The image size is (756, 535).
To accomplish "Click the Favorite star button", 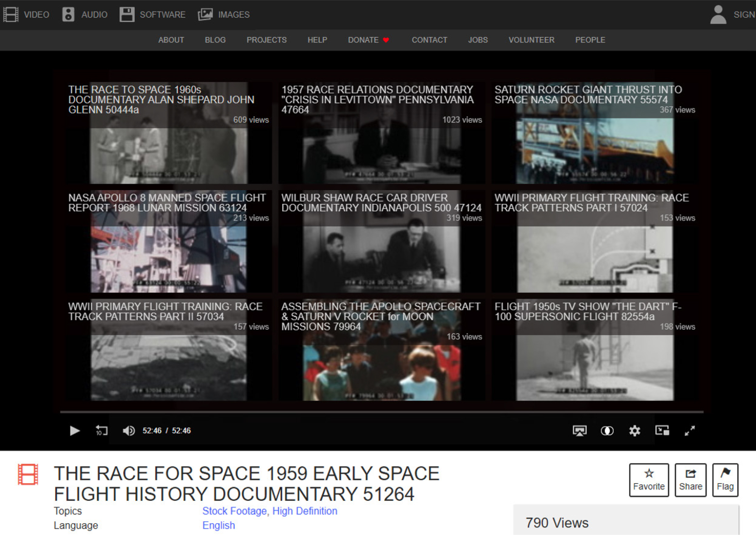I will point(649,480).
